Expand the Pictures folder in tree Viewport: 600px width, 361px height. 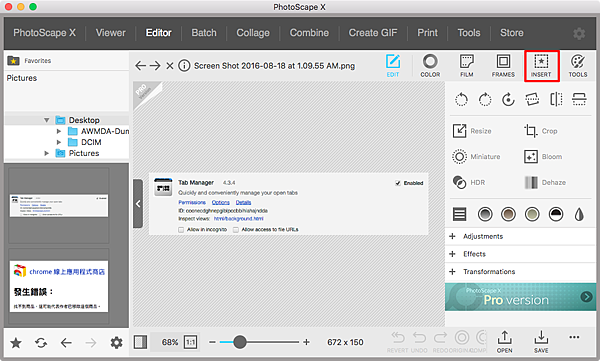47,153
